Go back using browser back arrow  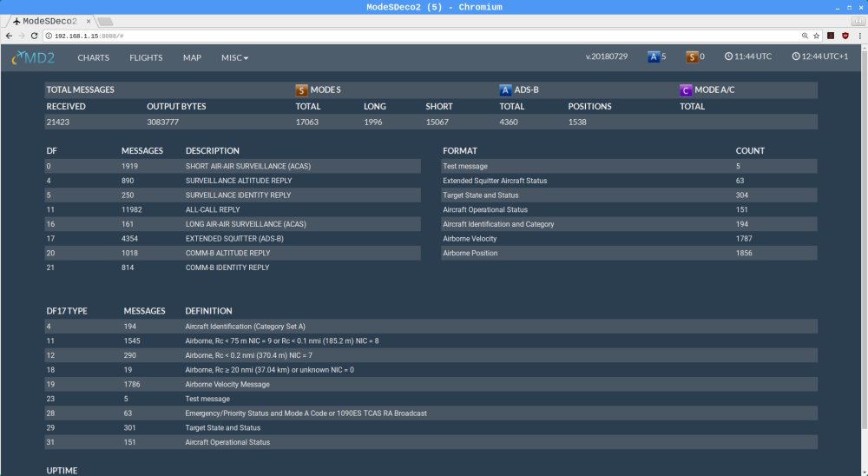[x=9, y=36]
